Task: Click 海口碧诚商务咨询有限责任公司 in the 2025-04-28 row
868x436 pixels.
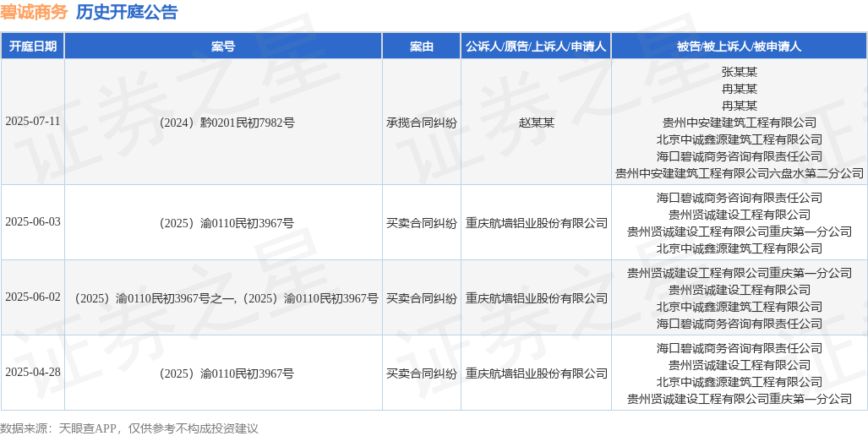Action: (739, 348)
